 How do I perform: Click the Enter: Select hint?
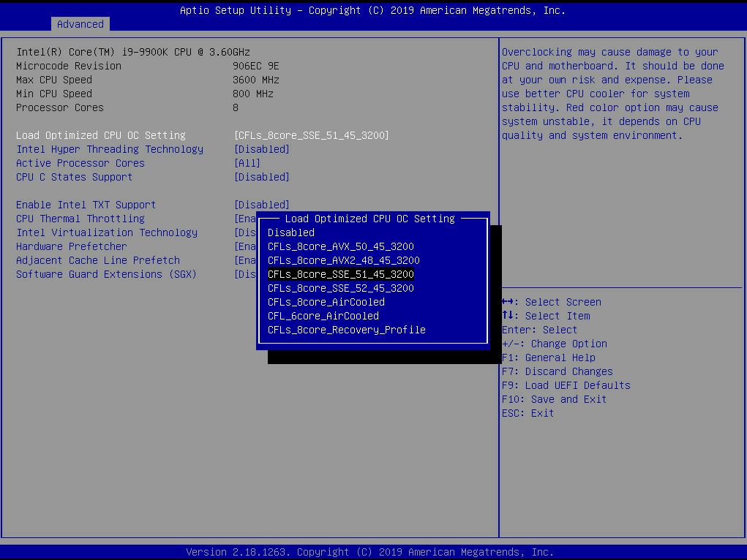(x=539, y=330)
